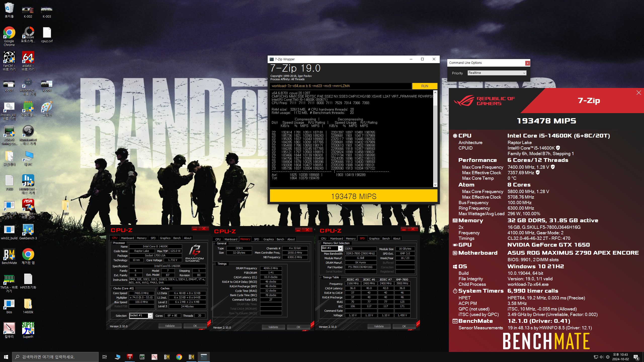Launch the aida64 shortcut icon
Screen dimensions: 644x362
click(28, 61)
